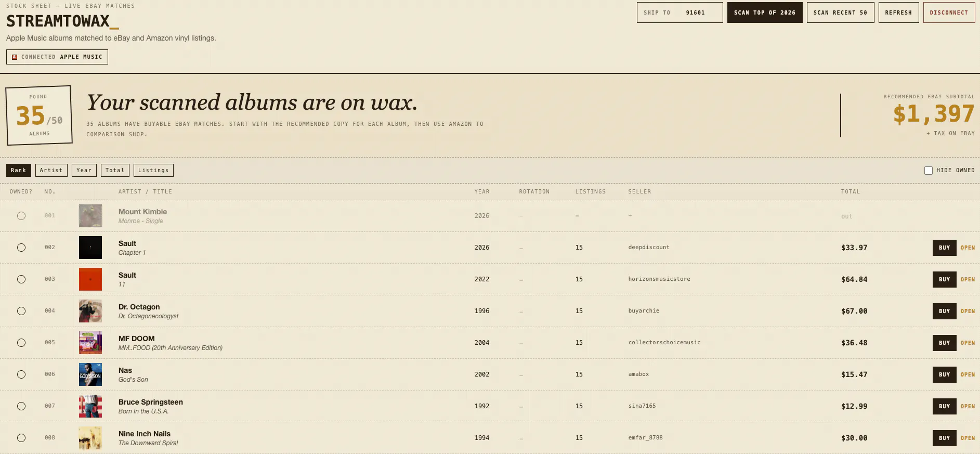Buy Sault Chapter 1 from deepdiscount
The height and width of the screenshot is (454, 980).
pyautogui.click(x=945, y=248)
